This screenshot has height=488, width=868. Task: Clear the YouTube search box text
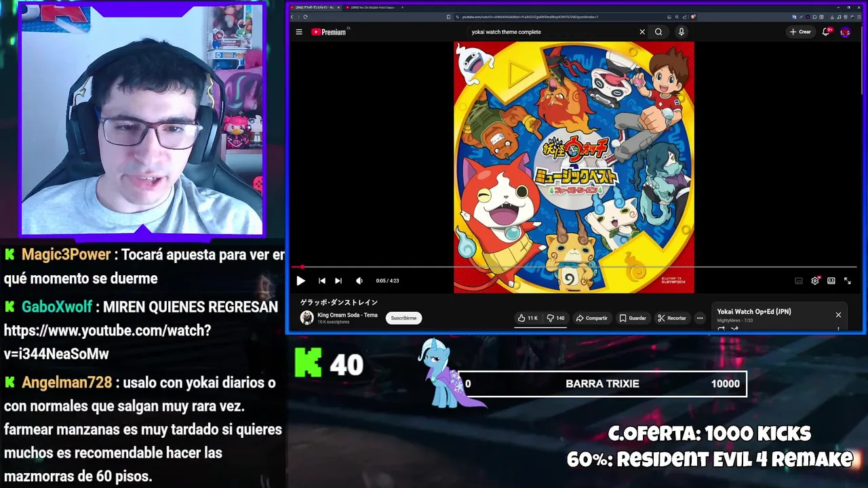642,32
